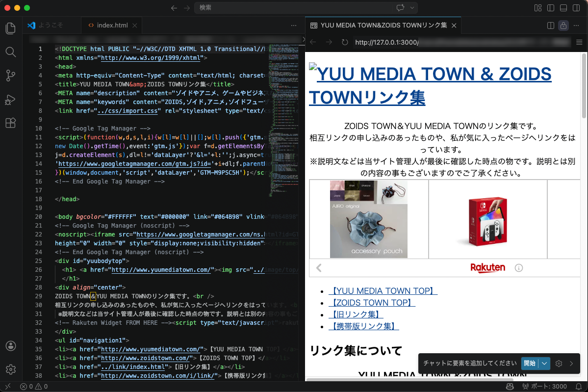Viewport: 588px width, 392px height.
Task: Click the Copilot status bar icon
Action: (x=510, y=387)
